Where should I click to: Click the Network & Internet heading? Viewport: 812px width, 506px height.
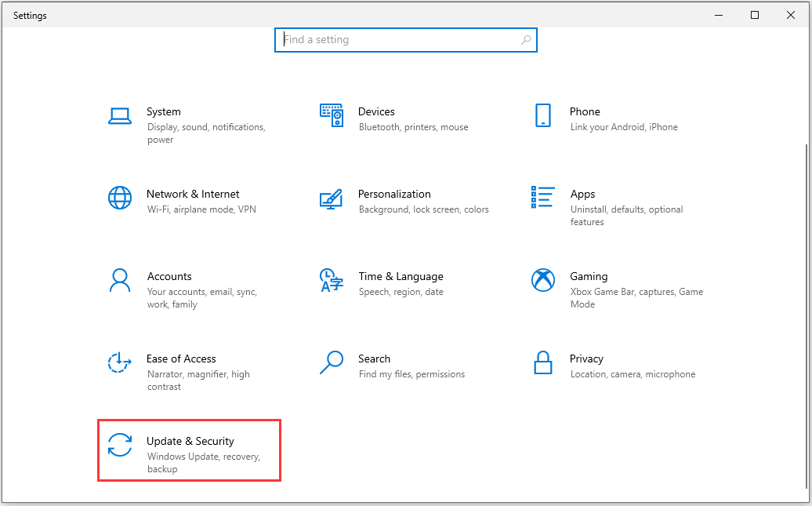pos(193,194)
